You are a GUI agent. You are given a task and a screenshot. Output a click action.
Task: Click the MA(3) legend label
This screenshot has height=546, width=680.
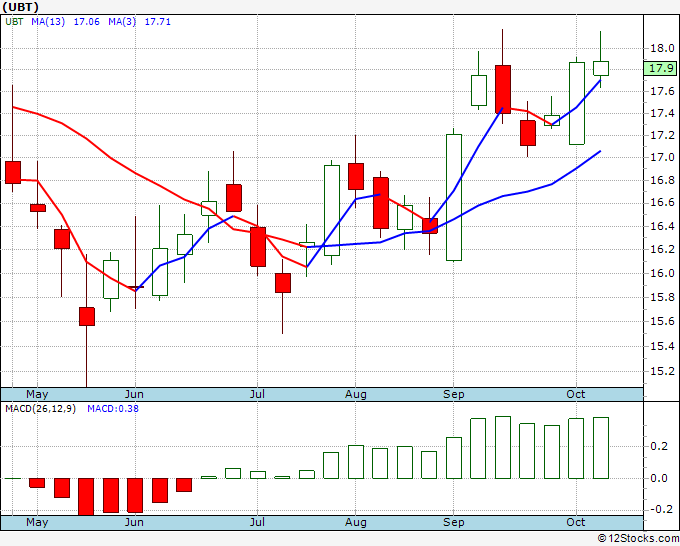[122, 22]
